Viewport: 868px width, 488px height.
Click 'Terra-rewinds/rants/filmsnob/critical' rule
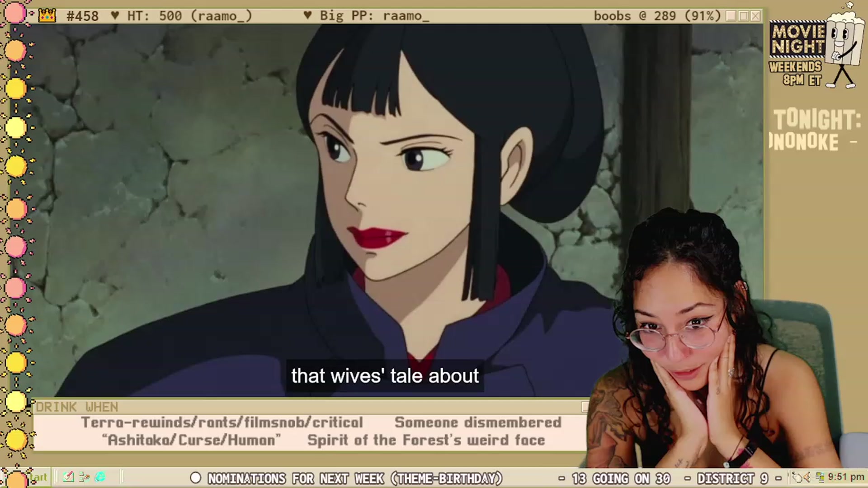tap(222, 422)
